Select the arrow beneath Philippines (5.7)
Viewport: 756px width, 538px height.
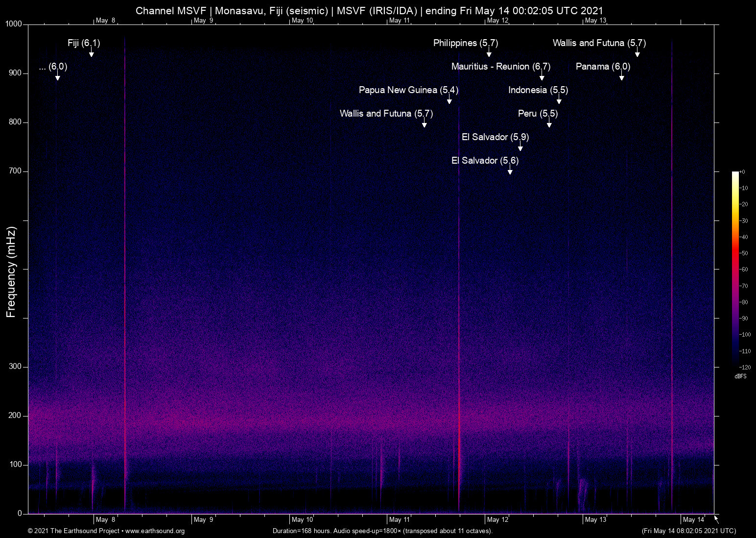coord(489,53)
